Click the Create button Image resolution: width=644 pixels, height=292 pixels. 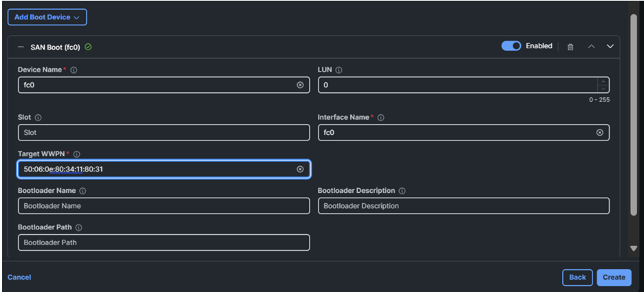pos(614,277)
